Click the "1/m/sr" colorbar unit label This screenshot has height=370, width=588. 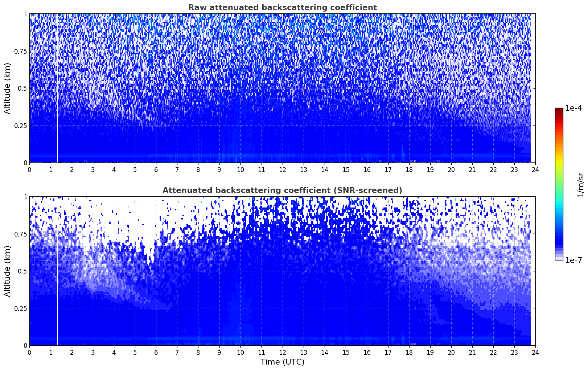tap(580, 185)
